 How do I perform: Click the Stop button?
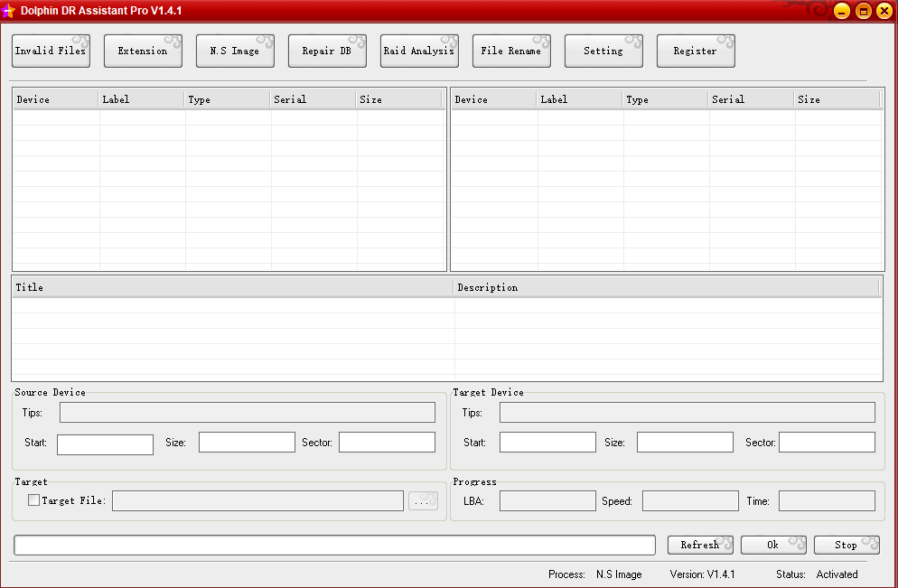(x=847, y=545)
